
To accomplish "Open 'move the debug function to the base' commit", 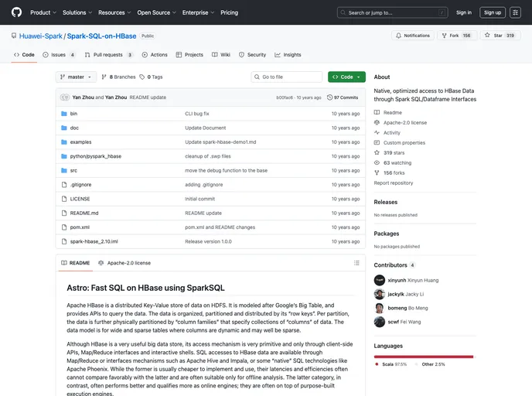I will click(227, 171).
